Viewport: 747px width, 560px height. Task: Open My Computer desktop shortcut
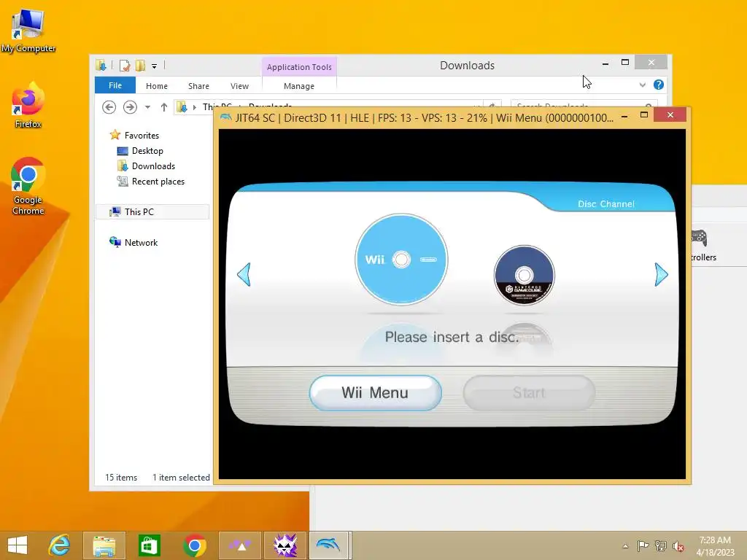point(28,31)
